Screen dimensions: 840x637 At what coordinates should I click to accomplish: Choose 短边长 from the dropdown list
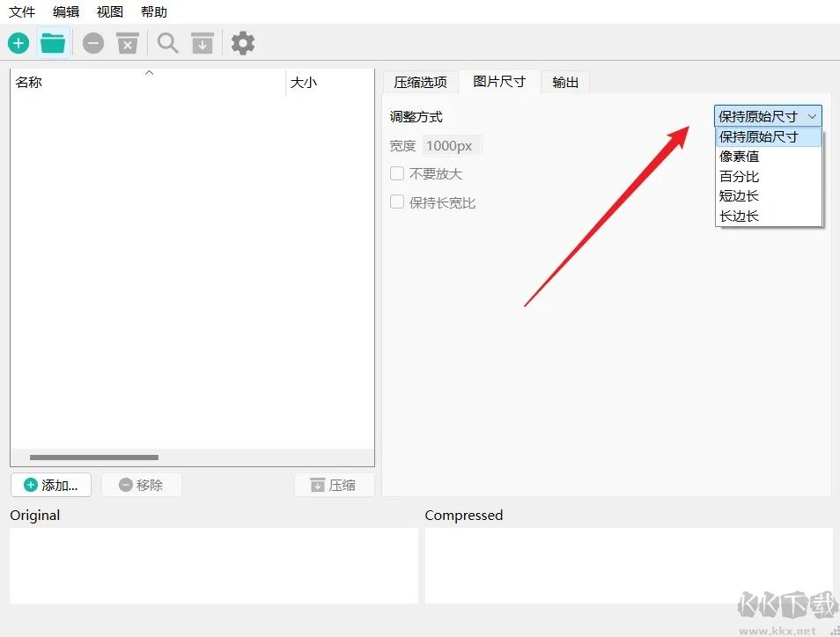[768, 196]
